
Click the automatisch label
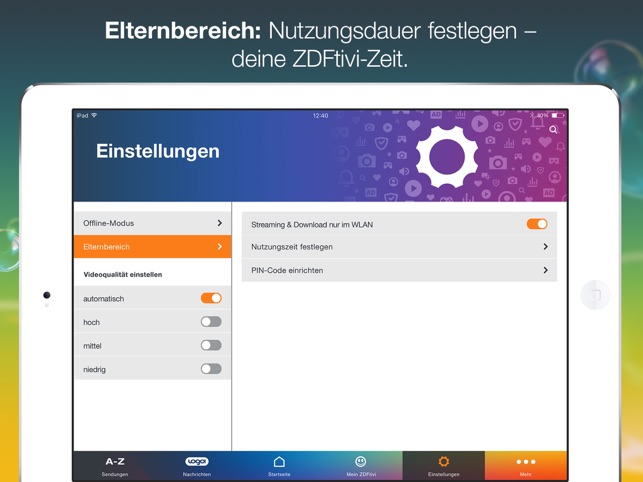(x=104, y=299)
